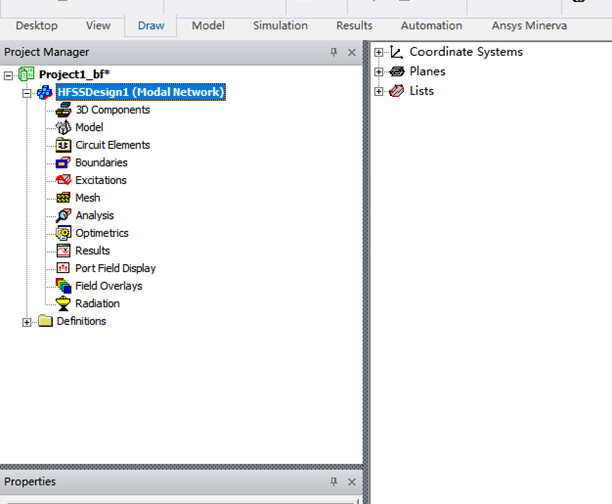Click the Project Manager panel title
The width and height of the screenshot is (612, 504).
click(46, 52)
